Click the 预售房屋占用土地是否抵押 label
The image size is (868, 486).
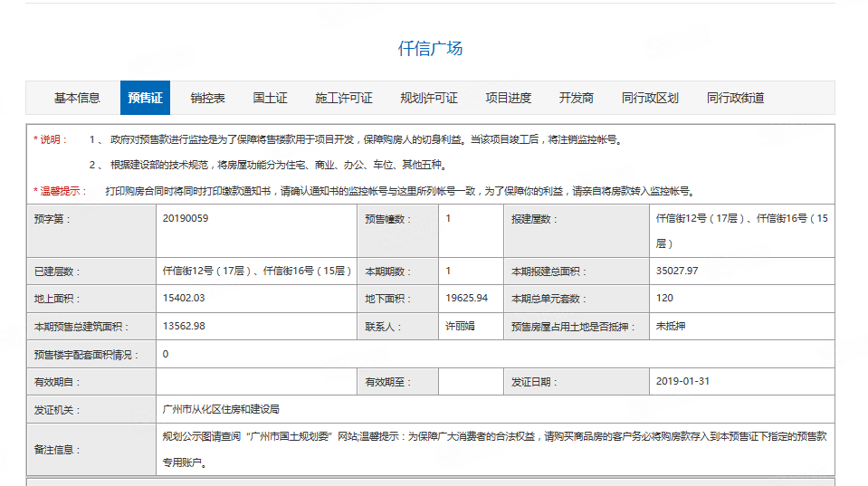point(573,327)
